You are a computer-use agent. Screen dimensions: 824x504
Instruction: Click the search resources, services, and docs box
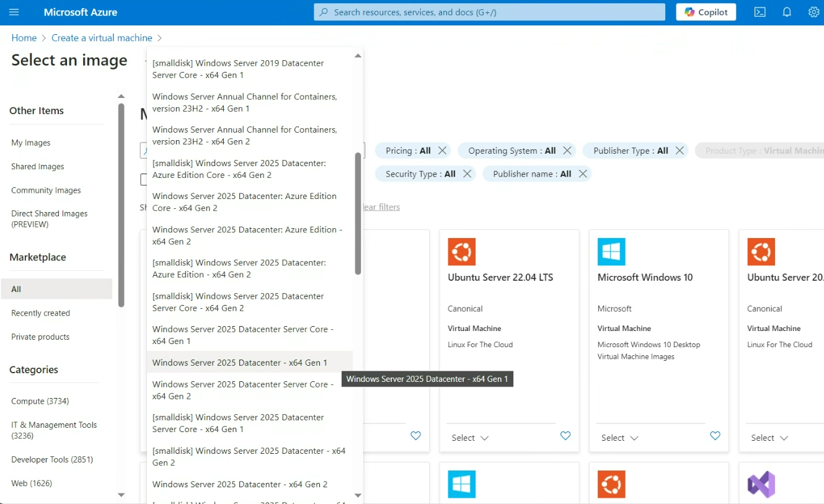coord(489,12)
